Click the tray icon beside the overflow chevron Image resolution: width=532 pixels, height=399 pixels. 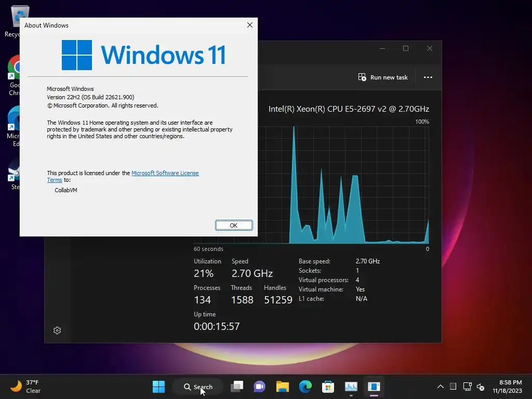[453, 386]
